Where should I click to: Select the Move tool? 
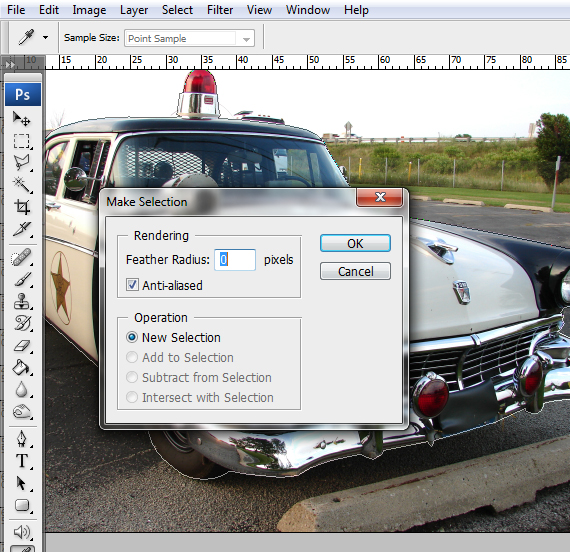pyautogui.click(x=21, y=119)
